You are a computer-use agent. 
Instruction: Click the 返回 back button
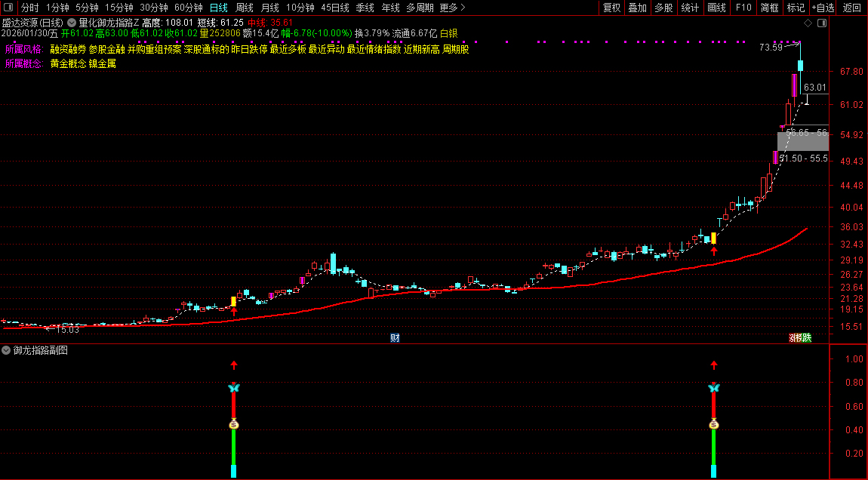pos(852,8)
